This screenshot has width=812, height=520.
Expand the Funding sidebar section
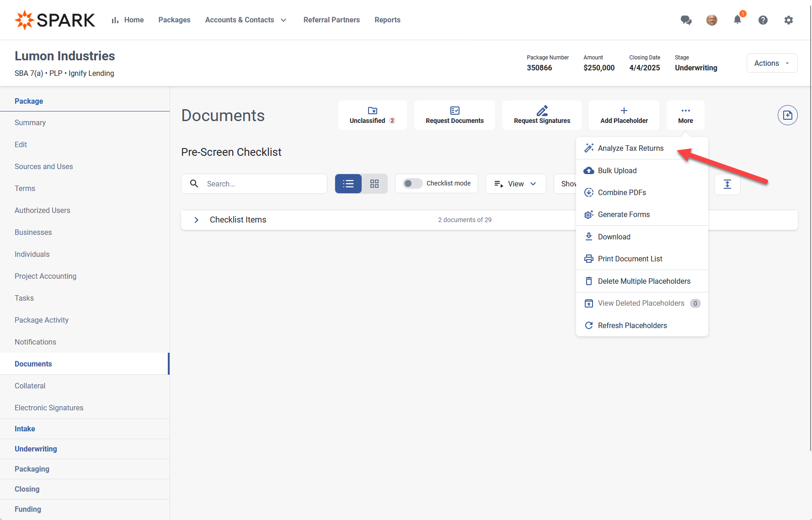pos(85,509)
